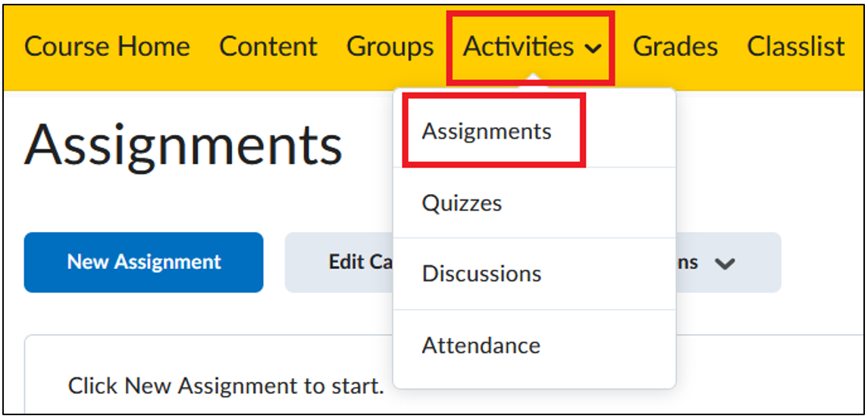Go to Content in navbar
The width and height of the screenshot is (868, 419).
click(x=268, y=46)
